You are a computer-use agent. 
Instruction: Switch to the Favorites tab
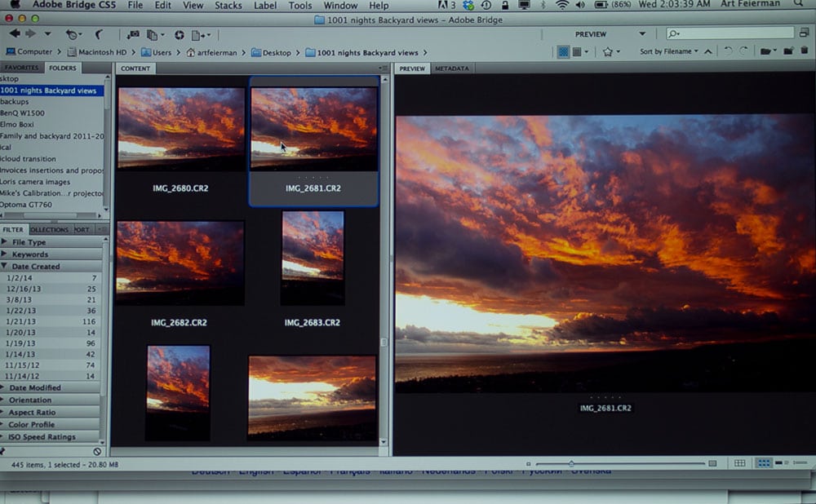click(21, 68)
